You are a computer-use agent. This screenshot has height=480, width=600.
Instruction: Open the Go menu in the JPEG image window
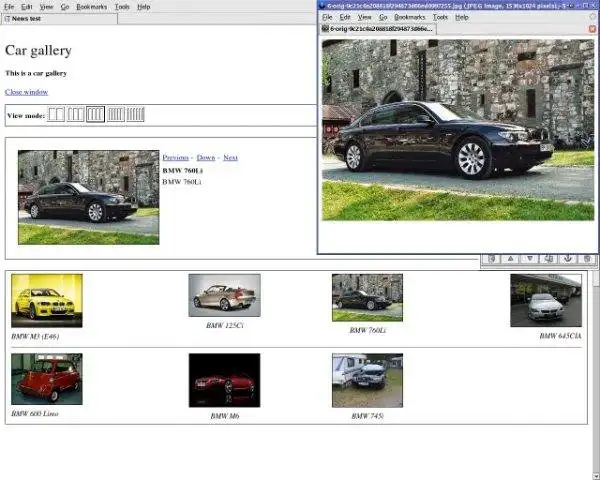(x=383, y=17)
